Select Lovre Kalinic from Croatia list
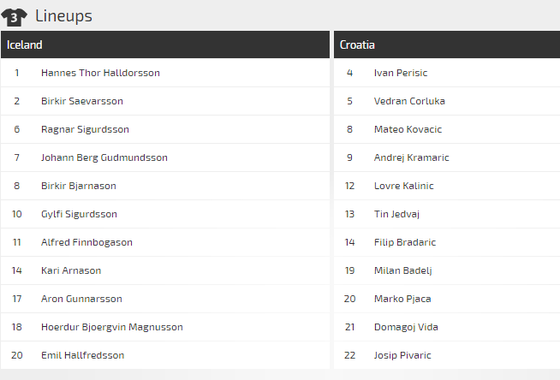The image size is (560, 380). pos(404,186)
